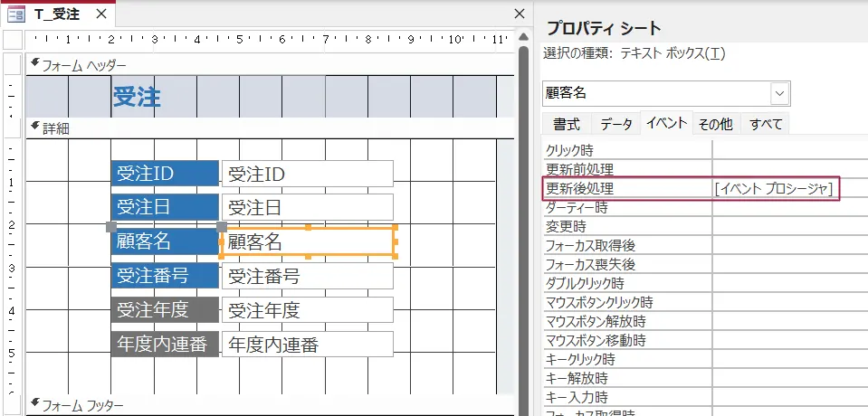Open the 顧客名 object selector dropdown
The width and height of the screenshot is (868, 416).
[x=779, y=93]
